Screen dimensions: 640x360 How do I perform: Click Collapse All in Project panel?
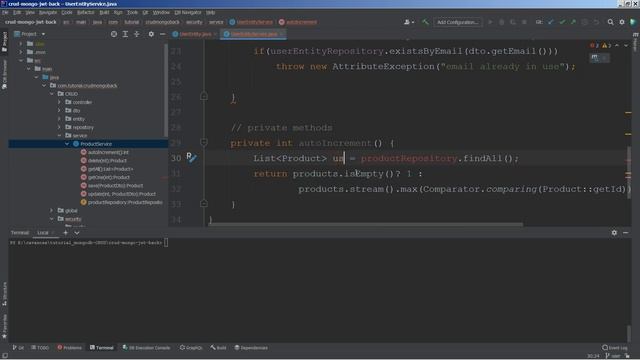point(137,34)
